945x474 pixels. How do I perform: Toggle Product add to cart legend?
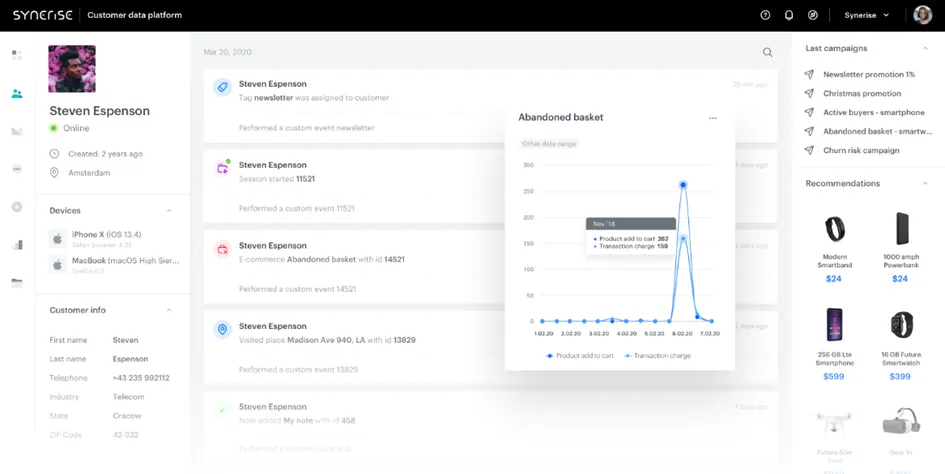point(580,356)
